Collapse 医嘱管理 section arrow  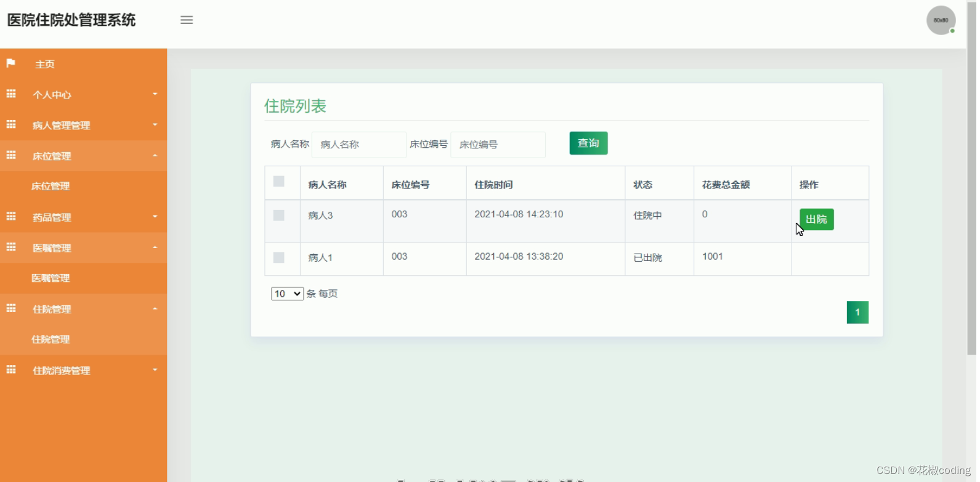tap(155, 247)
